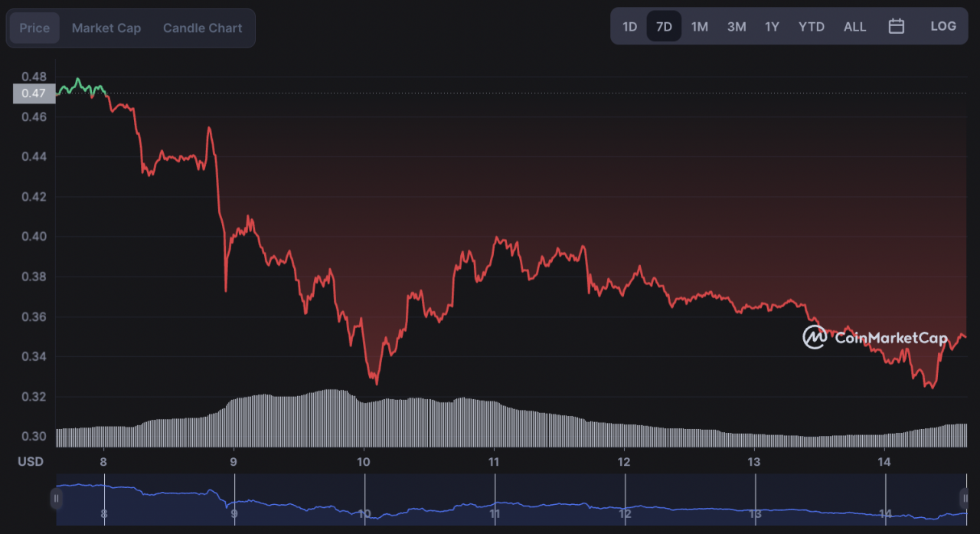Select the 7D time range
The width and height of the screenshot is (980, 534).
click(664, 26)
